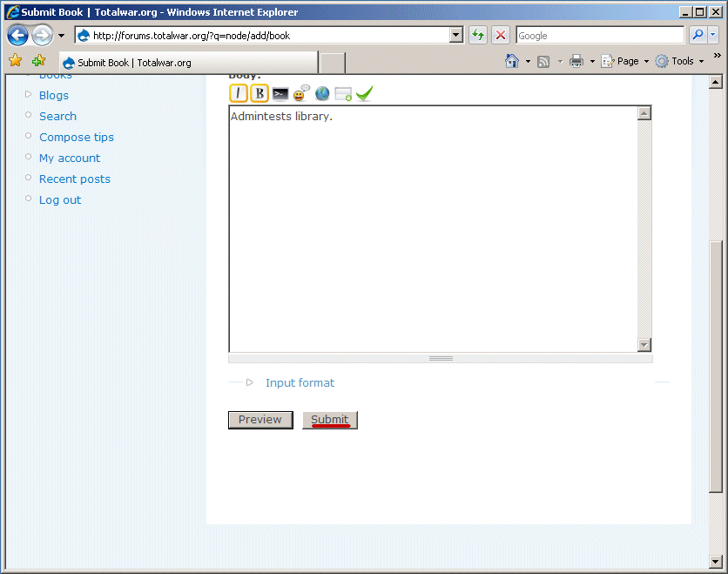This screenshot has width=728, height=574.
Task: Open Compose tips link
Action: (77, 137)
